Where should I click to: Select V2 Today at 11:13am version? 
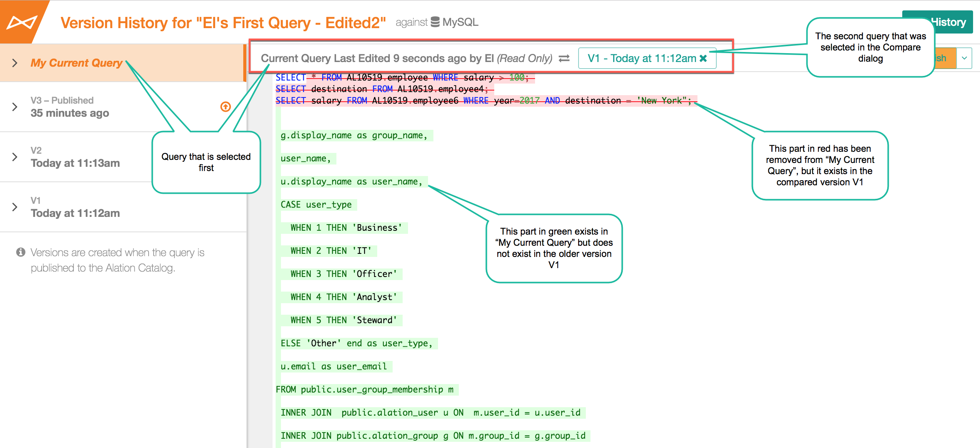[123, 157]
